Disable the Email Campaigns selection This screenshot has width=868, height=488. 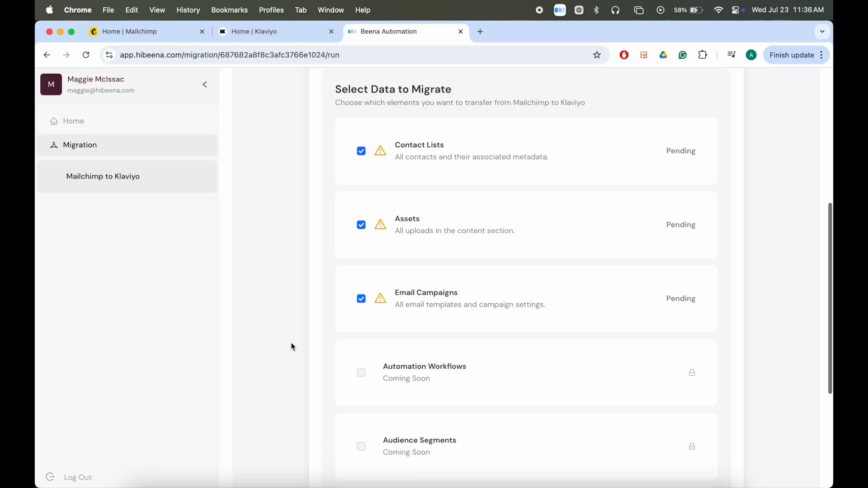(361, 299)
